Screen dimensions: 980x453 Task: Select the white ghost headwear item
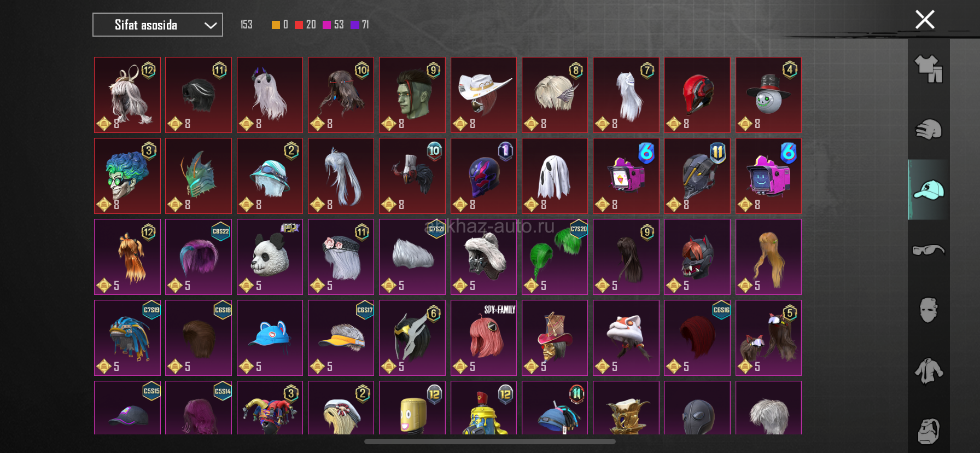tap(555, 176)
